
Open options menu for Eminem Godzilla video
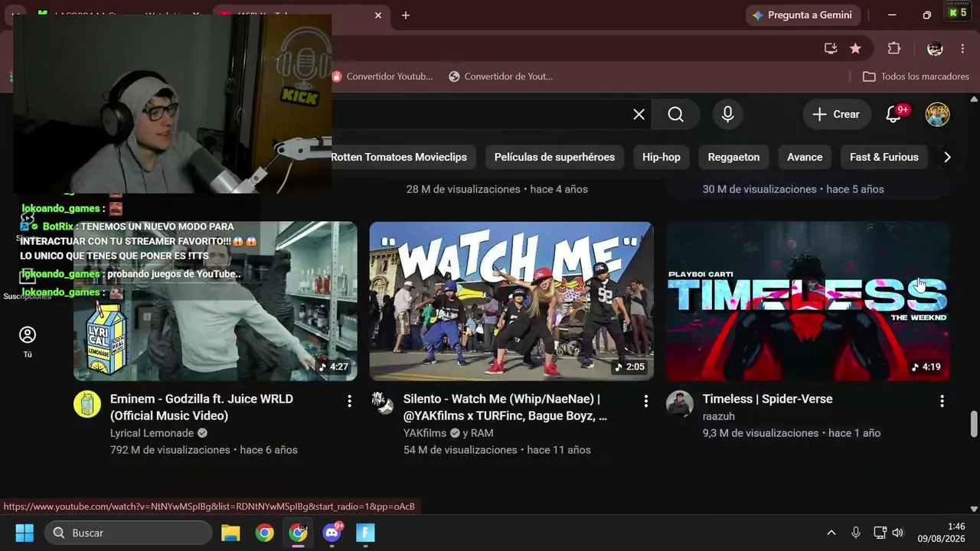[349, 401]
